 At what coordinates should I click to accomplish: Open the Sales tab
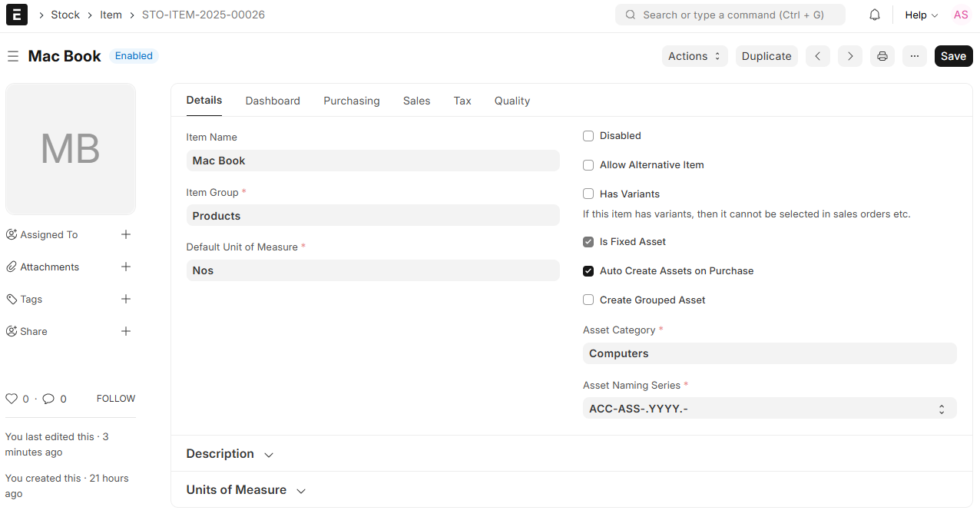coord(417,101)
